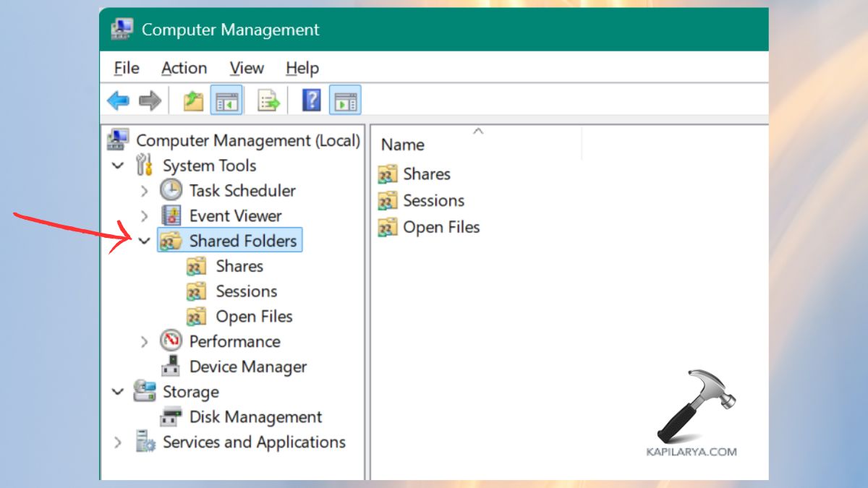Click the Export List toolbar icon
Screen dimensions: 868x488
click(x=268, y=100)
